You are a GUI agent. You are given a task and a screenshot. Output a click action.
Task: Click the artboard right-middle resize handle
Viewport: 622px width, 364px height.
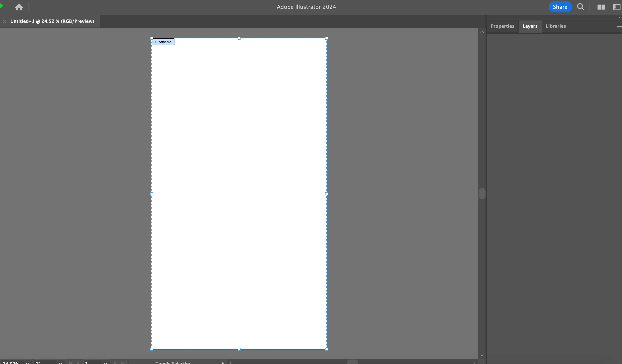(326, 194)
